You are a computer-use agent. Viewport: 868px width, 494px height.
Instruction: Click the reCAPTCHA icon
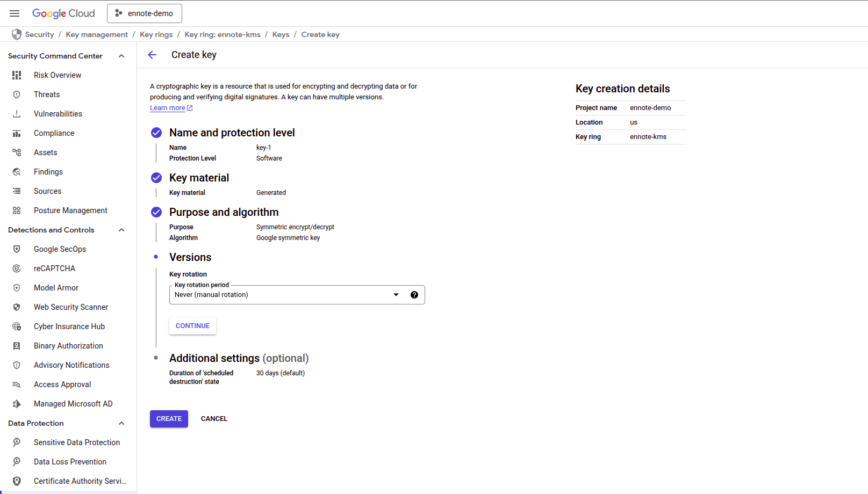coord(17,268)
